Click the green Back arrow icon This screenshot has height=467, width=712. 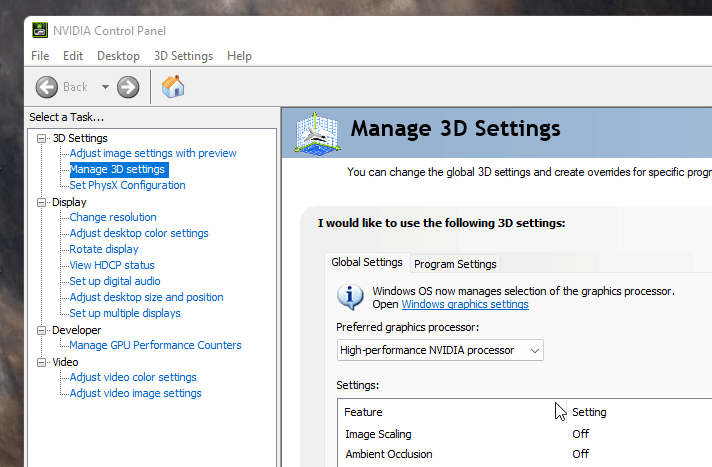point(47,87)
